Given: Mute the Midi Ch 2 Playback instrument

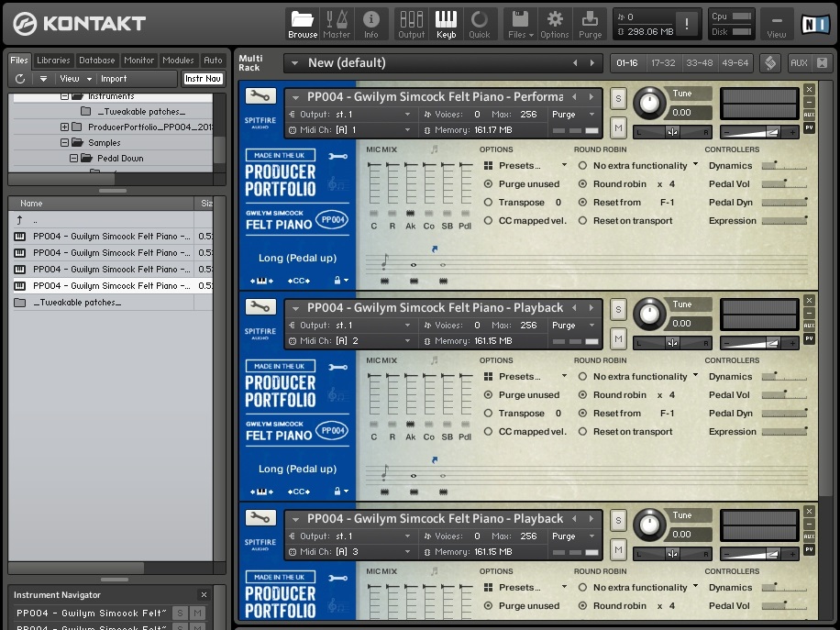Looking at the screenshot, I should (618, 338).
